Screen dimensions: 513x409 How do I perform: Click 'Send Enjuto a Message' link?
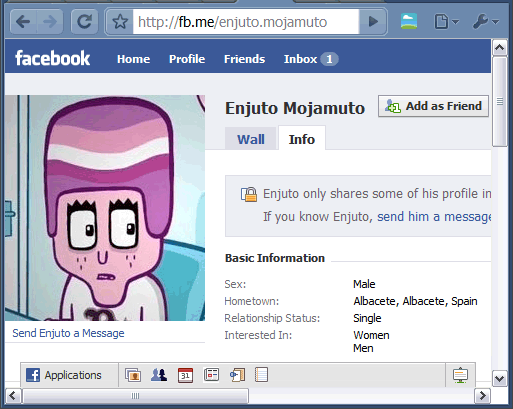(x=68, y=333)
